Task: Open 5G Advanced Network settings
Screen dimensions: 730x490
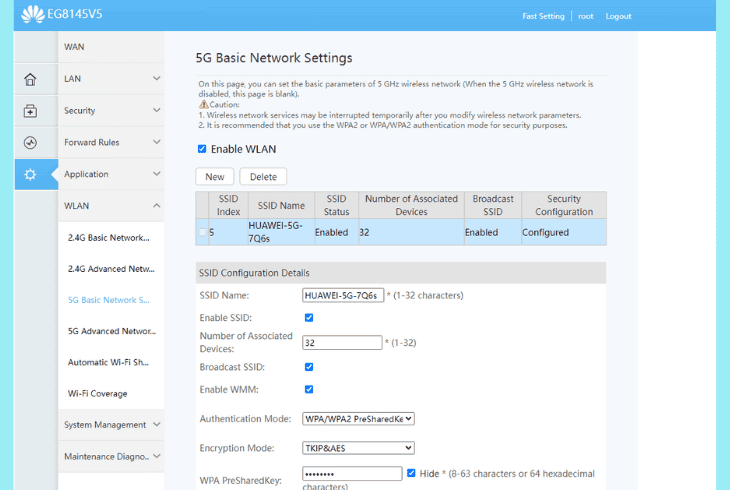Action: (112, 331)
